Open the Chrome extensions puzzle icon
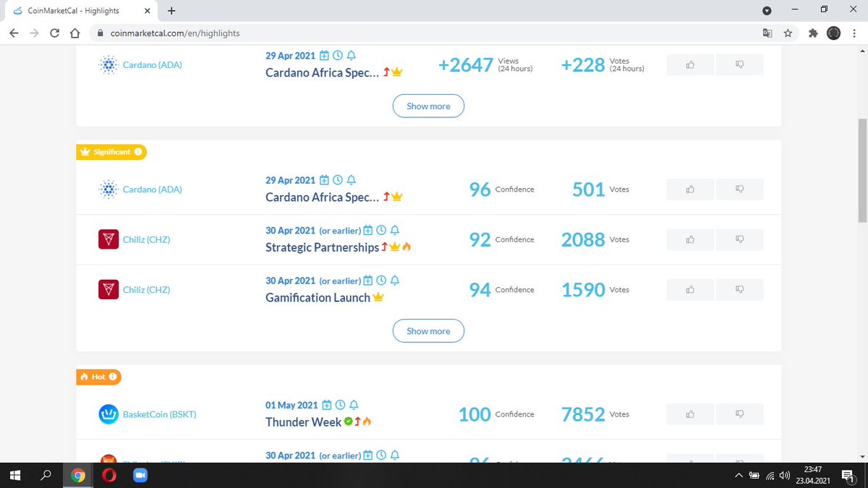868x488 pixels. (x=812, y=33)
